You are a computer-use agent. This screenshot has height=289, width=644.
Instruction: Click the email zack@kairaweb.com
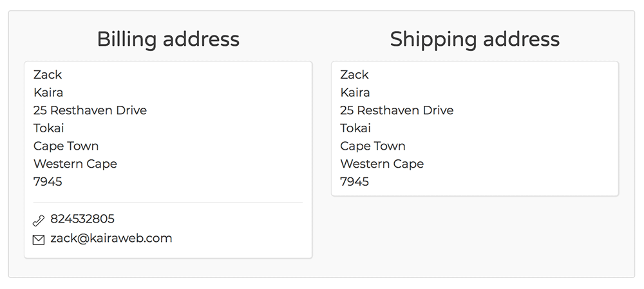coord(111,239)
